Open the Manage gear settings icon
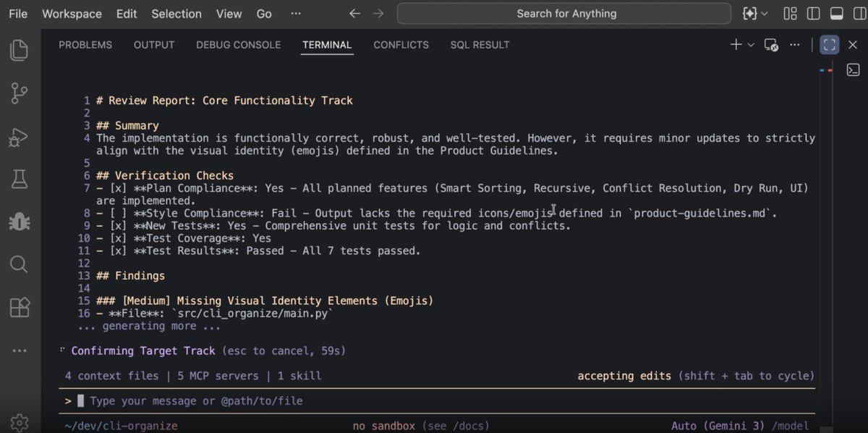 pos(20,422)
